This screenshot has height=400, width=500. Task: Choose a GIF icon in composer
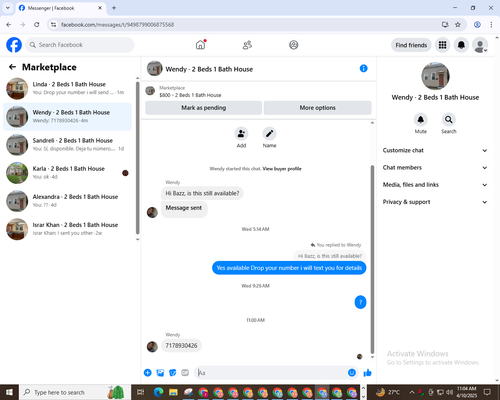pyautogui.click(x=185, y=373)
